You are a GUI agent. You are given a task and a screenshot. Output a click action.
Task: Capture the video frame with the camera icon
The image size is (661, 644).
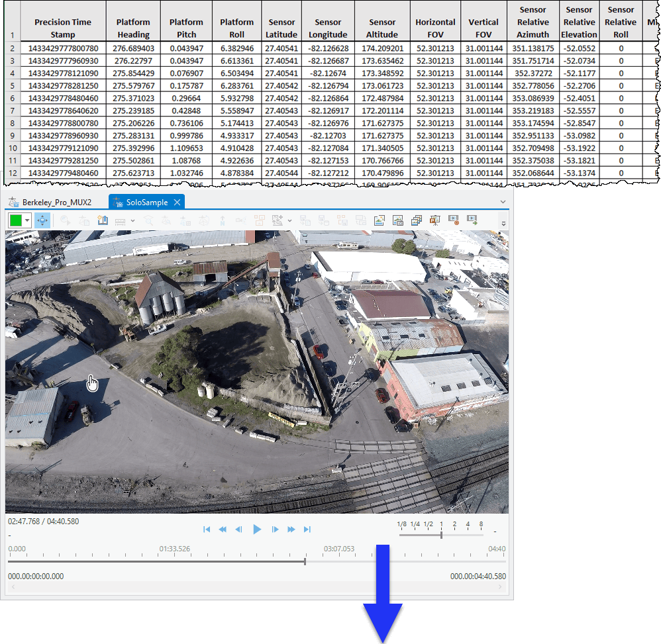(398, 220)
